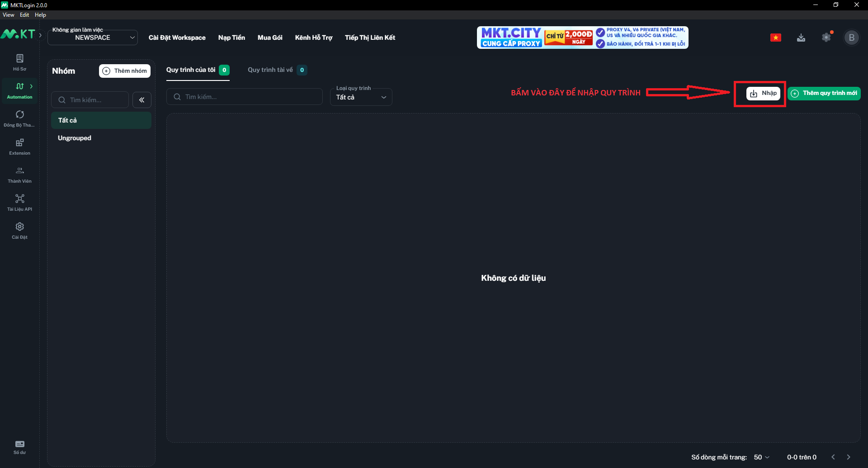Select the Hồ Sơ sidebar icon
Viewport: 868px width, 468px height.
tap(19, 62)
